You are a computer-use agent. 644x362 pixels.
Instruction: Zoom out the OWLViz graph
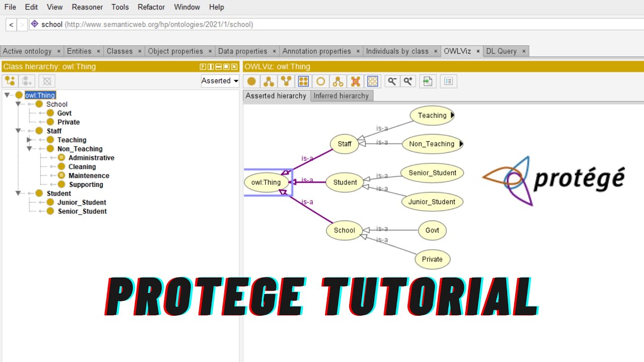(x=392, y=81)
